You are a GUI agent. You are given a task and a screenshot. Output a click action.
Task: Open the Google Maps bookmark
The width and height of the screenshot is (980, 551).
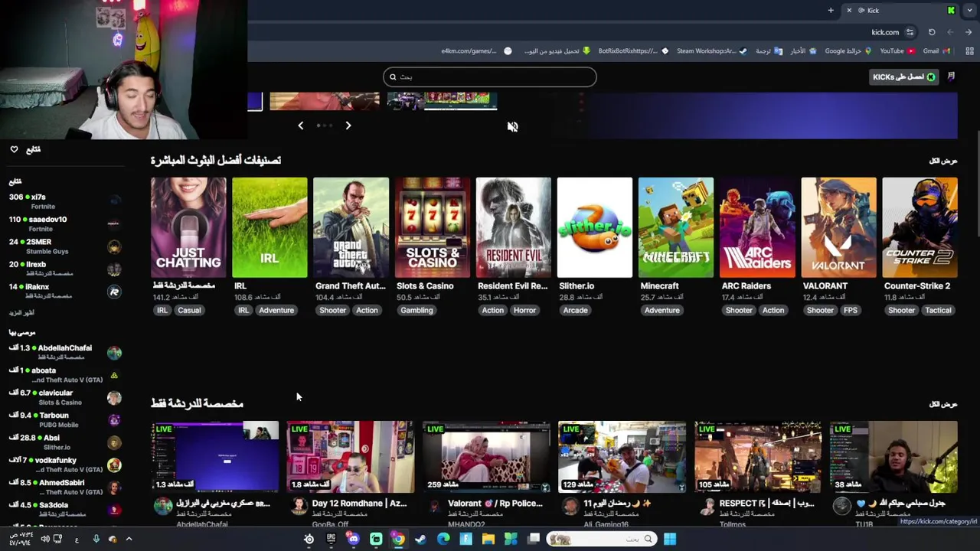(x=848, y=51)
